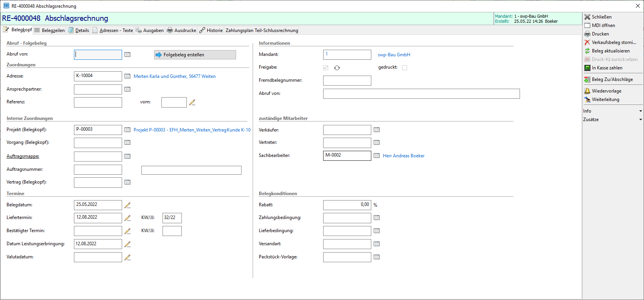Click Folgebeleg erstellen button
This screenshot has width=644, height=300.
(195, 55)
